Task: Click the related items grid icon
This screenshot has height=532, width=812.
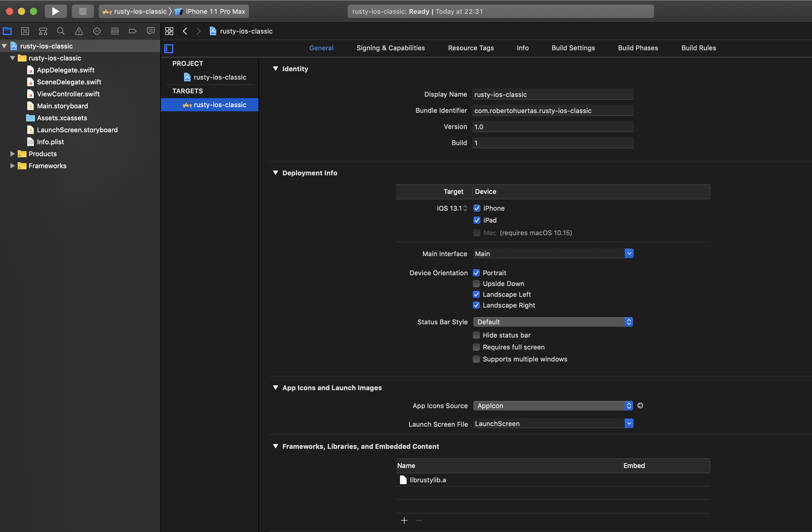Action: [169, 31]
